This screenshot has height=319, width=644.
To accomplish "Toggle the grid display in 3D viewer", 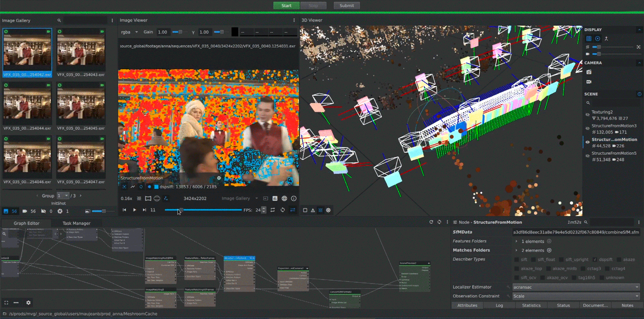I will [589, 39].
